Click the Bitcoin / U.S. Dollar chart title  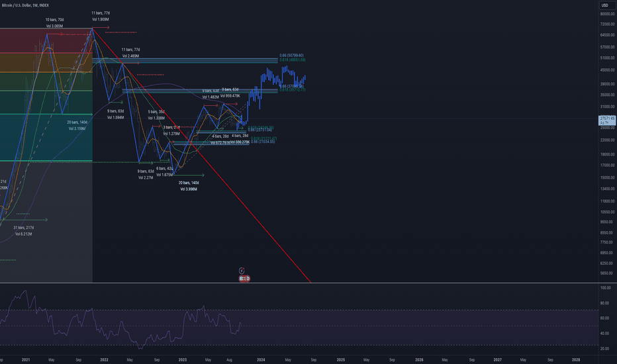(x=25, y=5)
